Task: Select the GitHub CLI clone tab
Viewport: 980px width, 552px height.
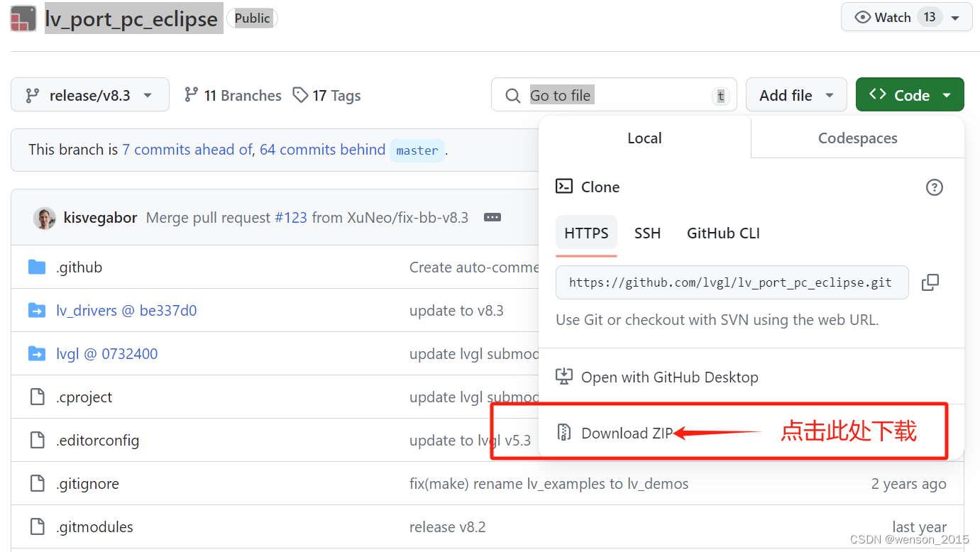Action: (x=723, y=233)
